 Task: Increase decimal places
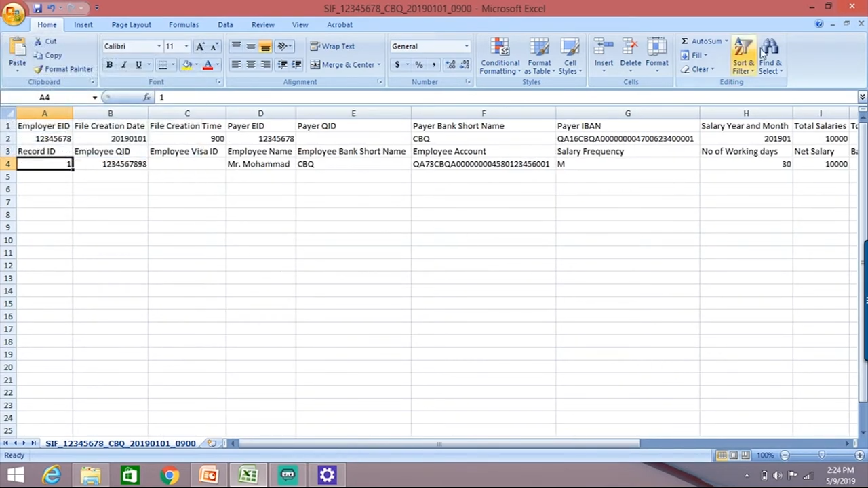(x=450, y=64)
